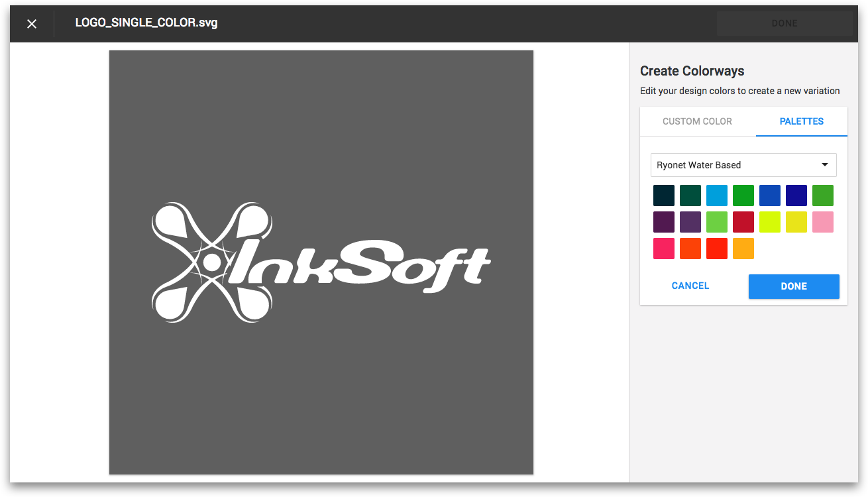This screenshot has height=497, width=868.
Task: Confirm with the blue DONE button
Action: [794, 286]
